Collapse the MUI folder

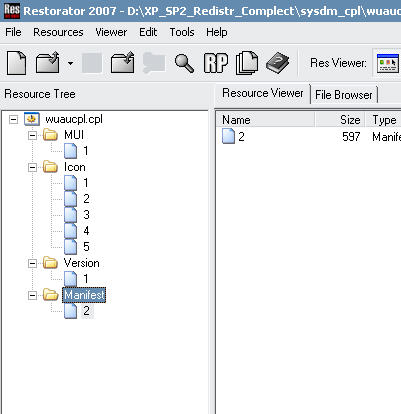[x=32, y=135]
